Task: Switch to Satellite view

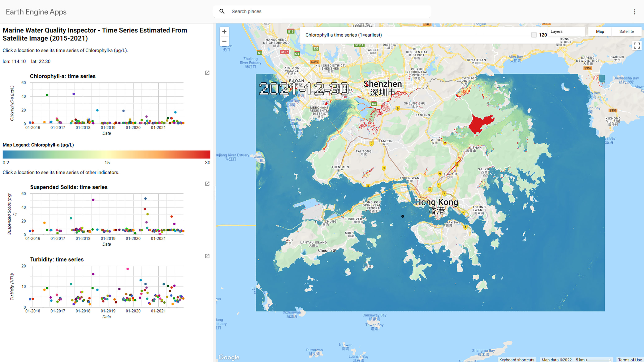Action: (x=626, y=31)
